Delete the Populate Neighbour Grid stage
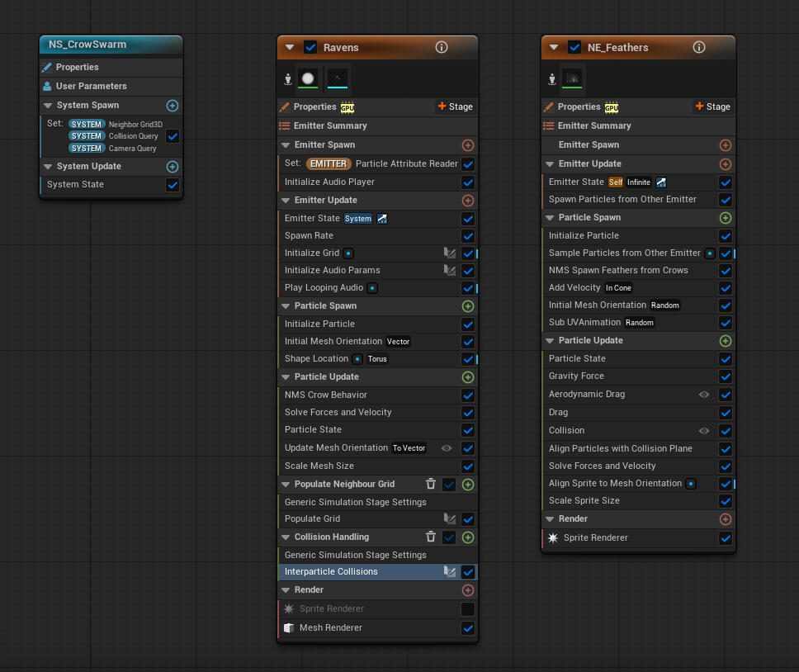This screenshot has width=799, height=672. [x=431, y=485]
